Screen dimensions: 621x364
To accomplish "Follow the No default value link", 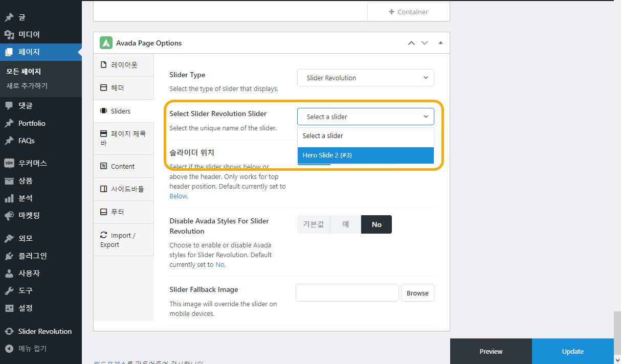I will click(x=219, y=264).
